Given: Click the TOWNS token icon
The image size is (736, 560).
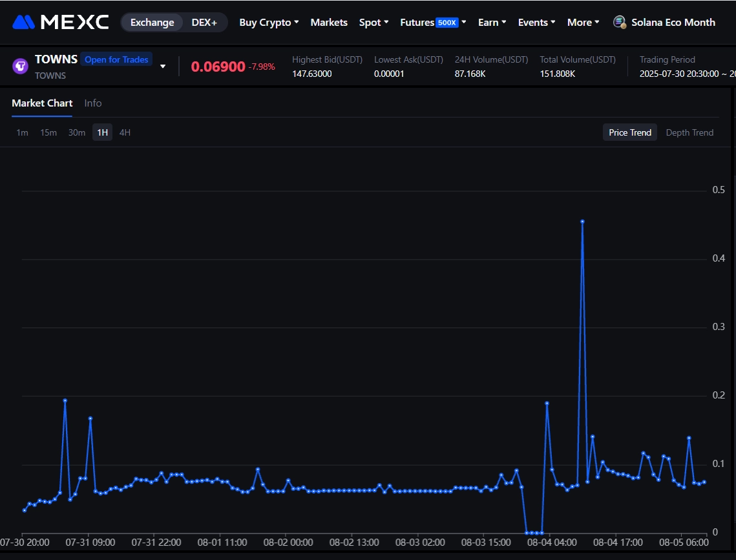Looking at the screenshot, I should click(21, 65).
